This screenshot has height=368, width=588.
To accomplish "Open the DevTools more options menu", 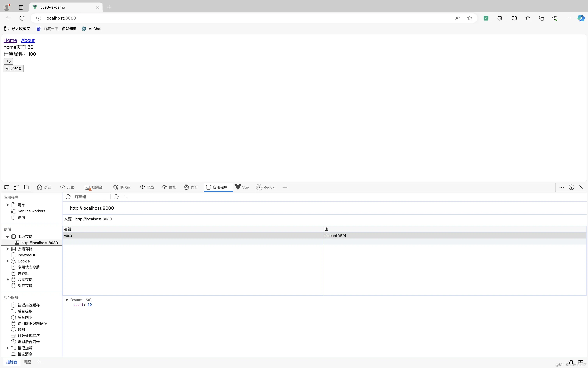I will pos(562,187).
